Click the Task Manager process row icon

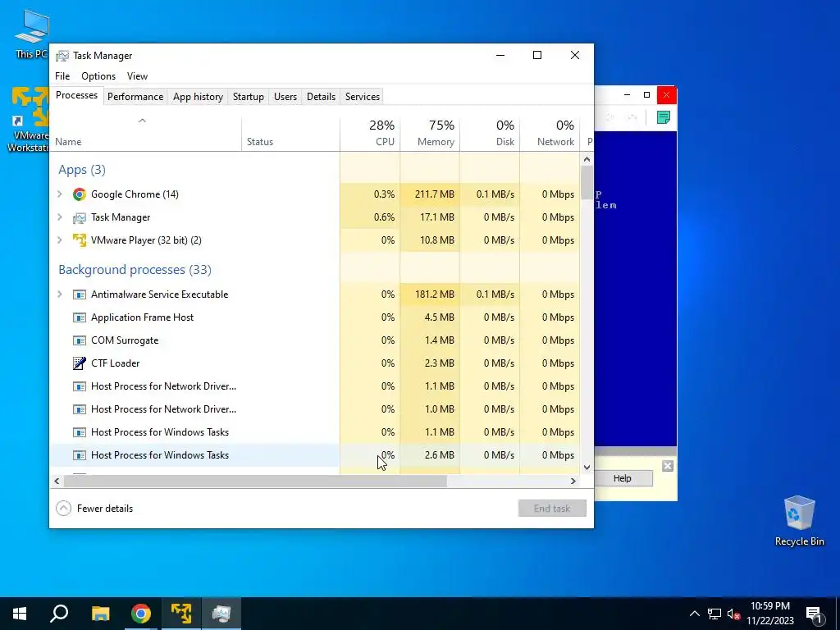coord(80,217)
